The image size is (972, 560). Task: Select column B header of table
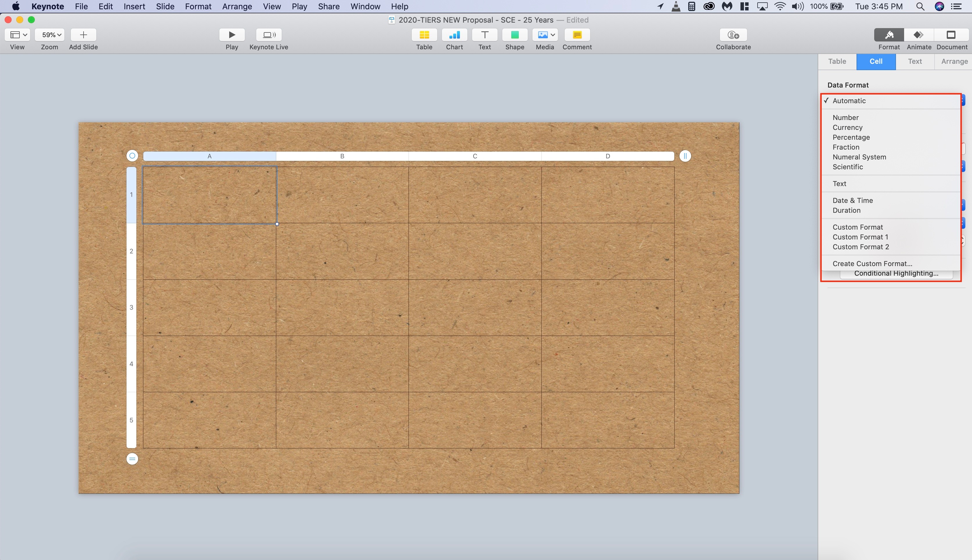pos(342,156)
